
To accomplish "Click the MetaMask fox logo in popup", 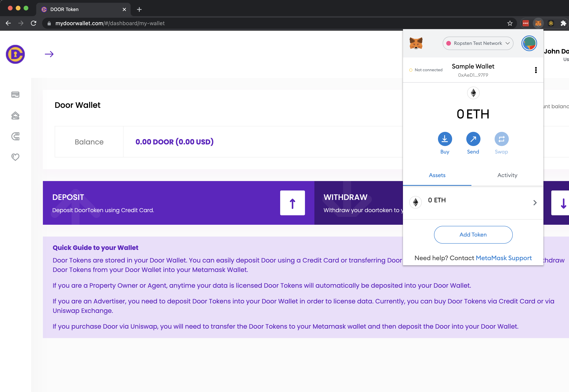I will click(x=416, y=43).
